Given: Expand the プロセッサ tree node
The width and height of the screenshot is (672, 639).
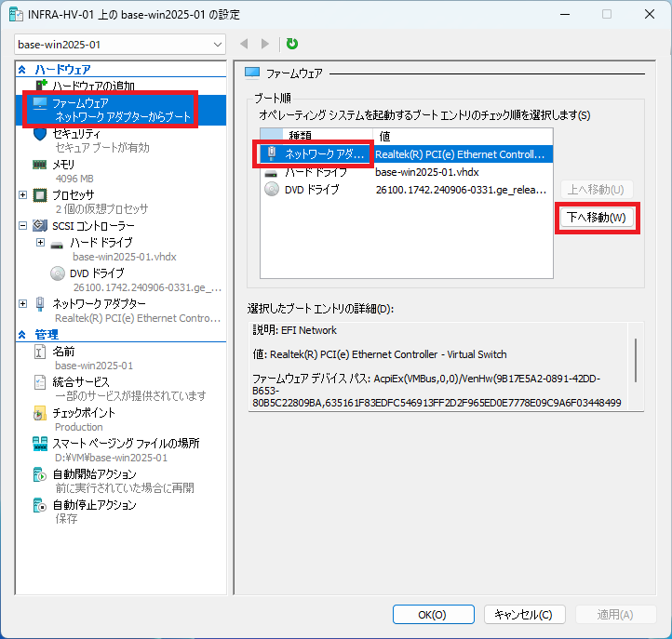Looking at the screenshot, I should coord(22,195).
